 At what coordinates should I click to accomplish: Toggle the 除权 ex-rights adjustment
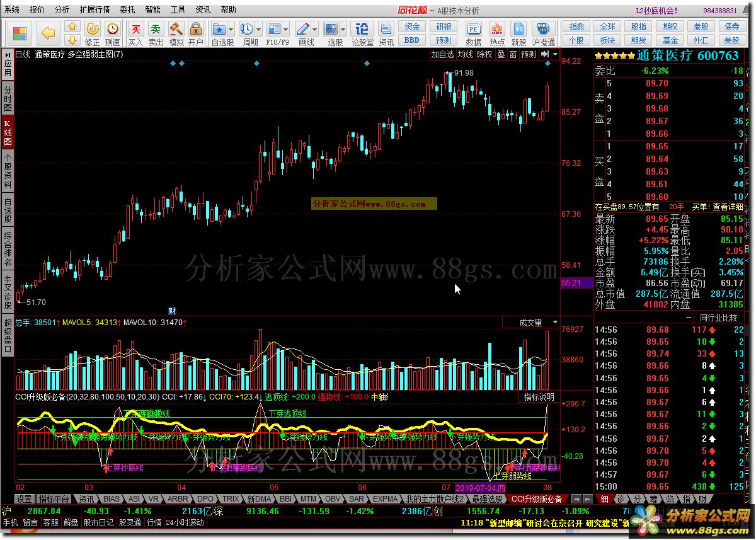[484, 55]
